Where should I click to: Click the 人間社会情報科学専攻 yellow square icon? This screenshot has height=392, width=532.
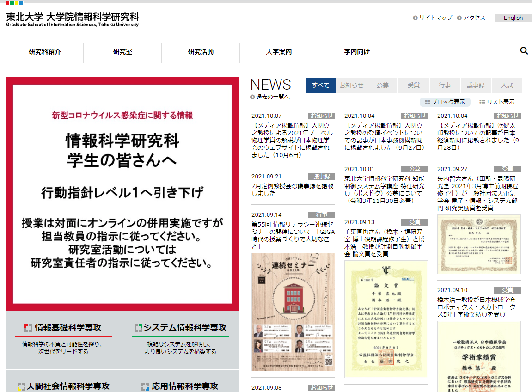pyautogui.click(x=21, y=386)
